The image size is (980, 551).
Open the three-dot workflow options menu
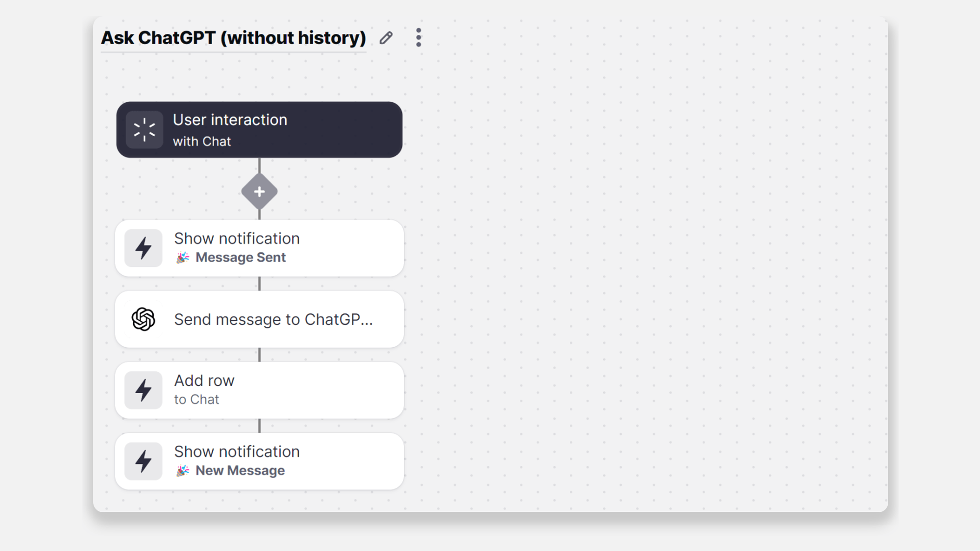pos(418,38)
